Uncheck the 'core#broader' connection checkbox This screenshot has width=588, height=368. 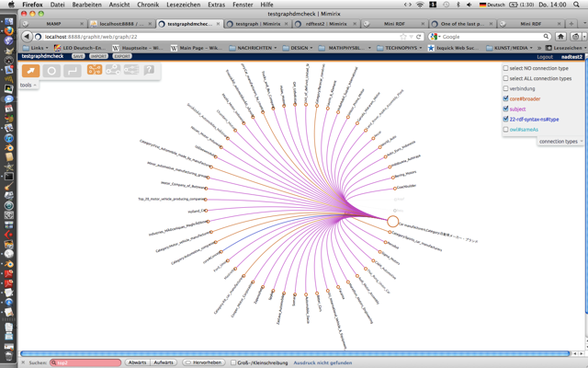click(x=505, y=98)
